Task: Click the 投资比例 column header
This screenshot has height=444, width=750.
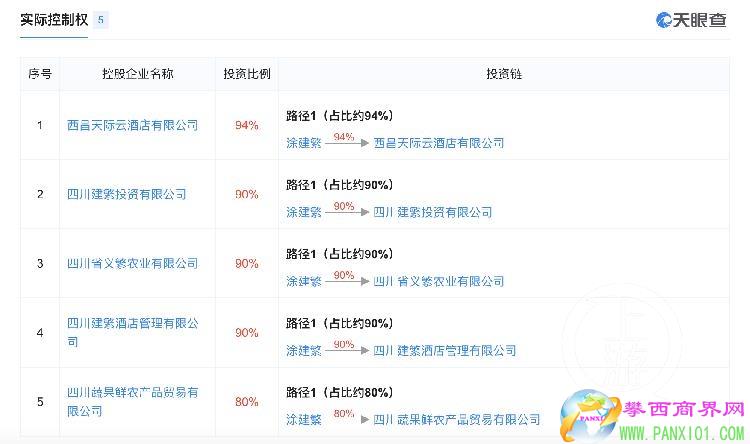Action: [246, 74]
